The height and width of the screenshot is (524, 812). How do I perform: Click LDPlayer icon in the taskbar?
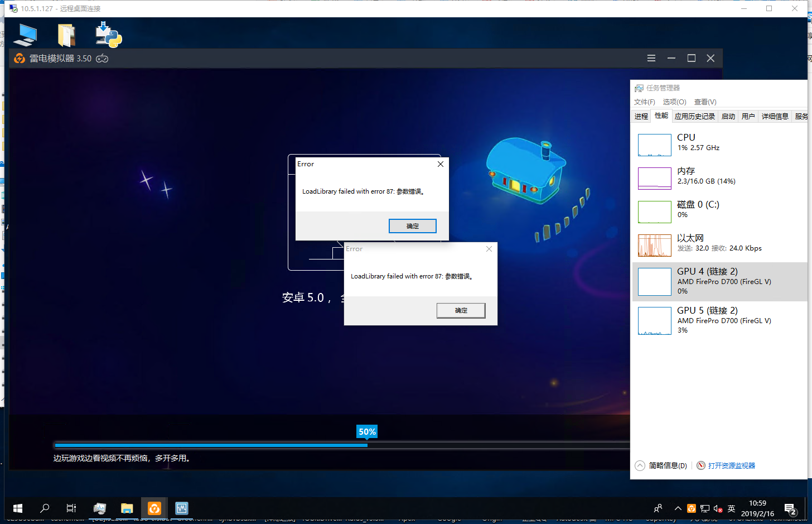154,508
